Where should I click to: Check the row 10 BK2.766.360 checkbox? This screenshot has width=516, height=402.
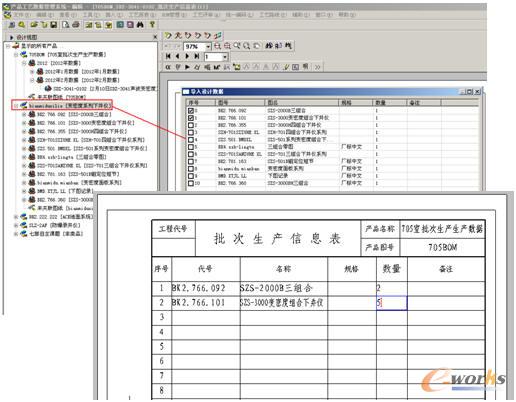(x=191, y=183)
